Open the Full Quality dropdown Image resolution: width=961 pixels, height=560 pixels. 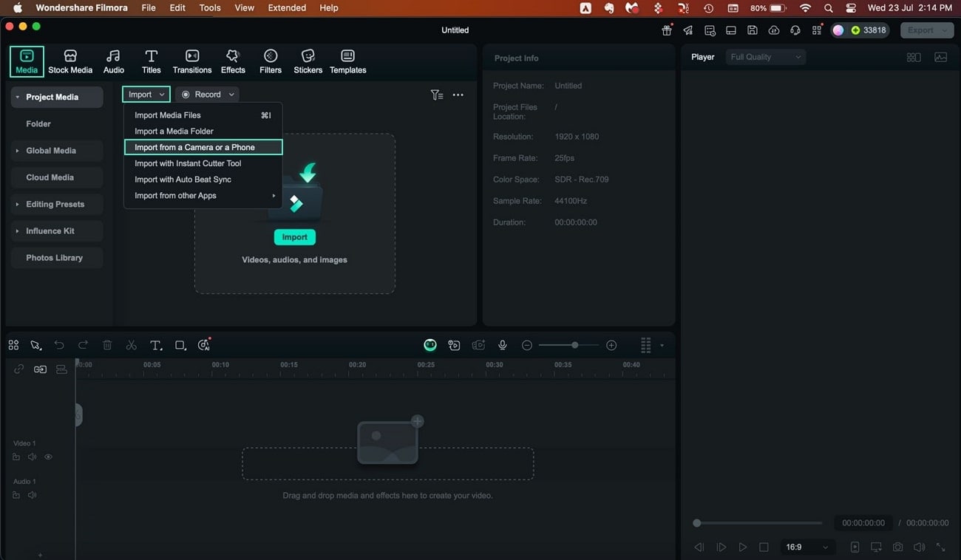coord(766,57)
